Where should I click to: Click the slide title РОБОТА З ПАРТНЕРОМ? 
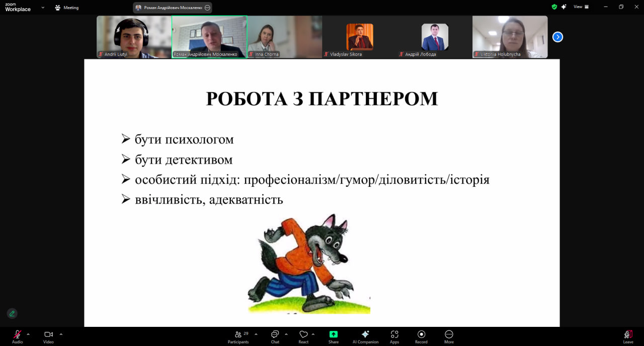tap(322, 99)
